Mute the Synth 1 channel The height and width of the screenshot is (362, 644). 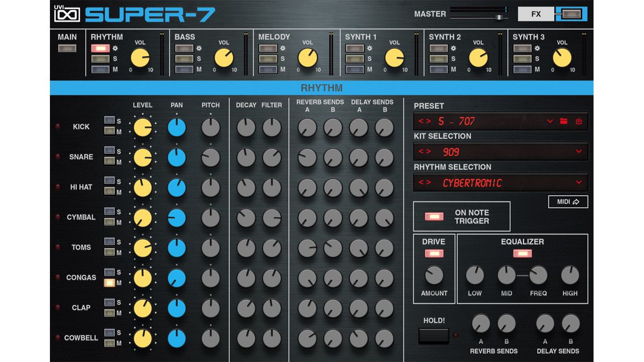pyautogui.click(x=354, y=69)
